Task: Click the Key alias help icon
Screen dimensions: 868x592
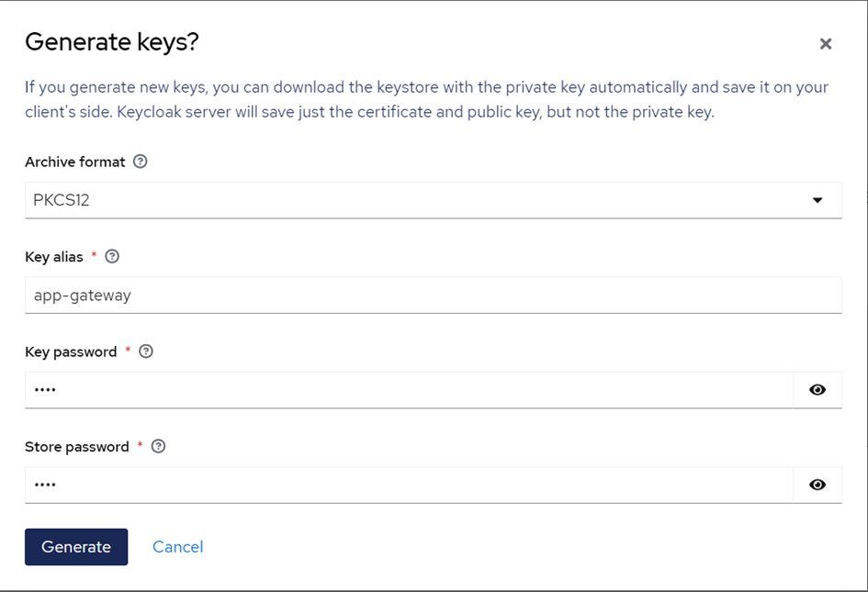Action: point(112,257)
